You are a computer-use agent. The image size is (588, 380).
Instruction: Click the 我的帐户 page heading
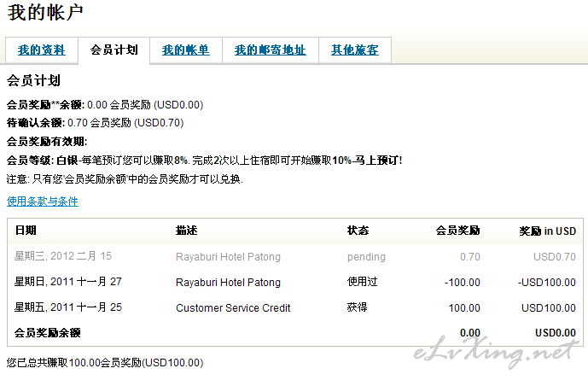click(x=45, y=12)
